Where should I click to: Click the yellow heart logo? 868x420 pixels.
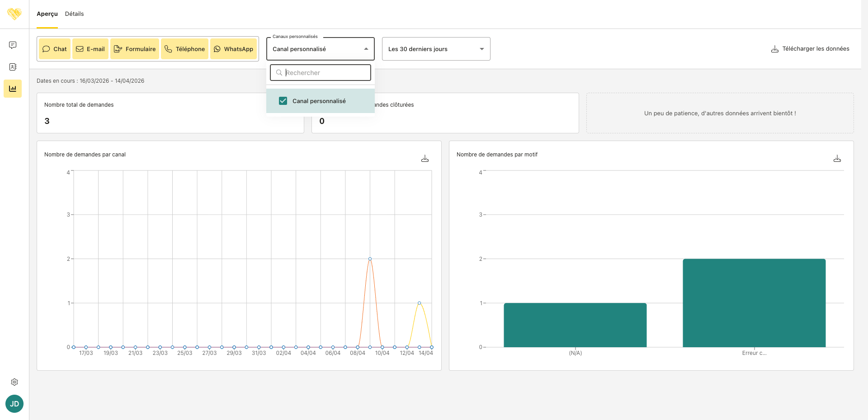pos(14,14)
